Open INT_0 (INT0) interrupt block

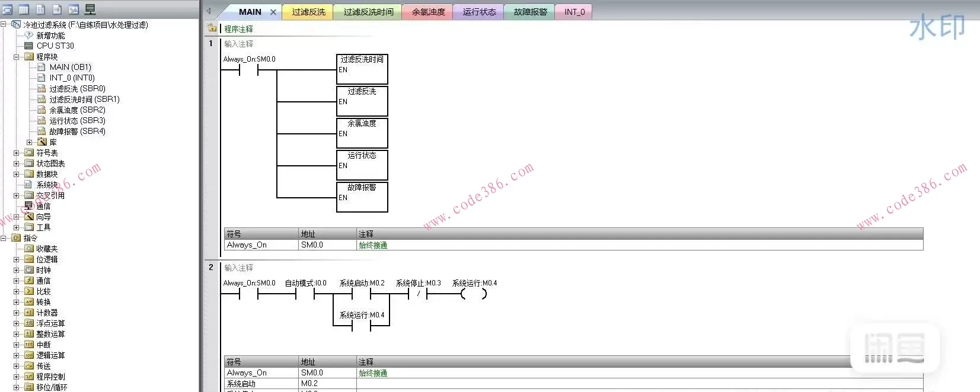coord(72,78)
